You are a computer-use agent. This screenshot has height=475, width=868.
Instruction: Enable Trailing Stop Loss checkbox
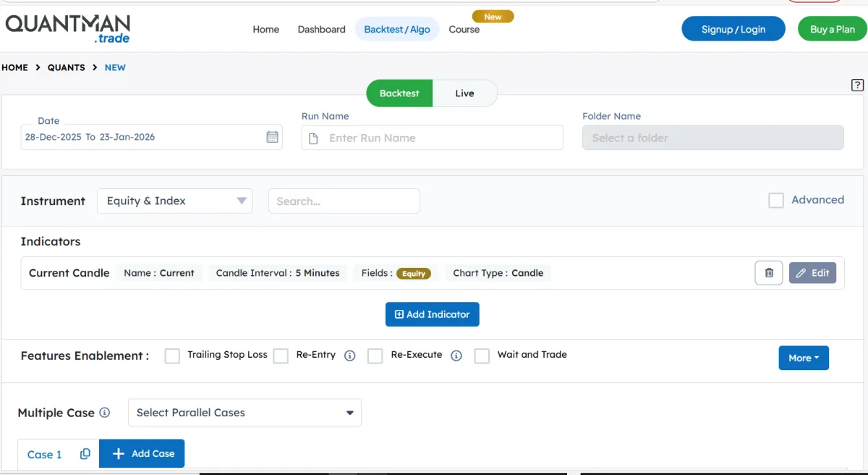click(x=172, y=356)
